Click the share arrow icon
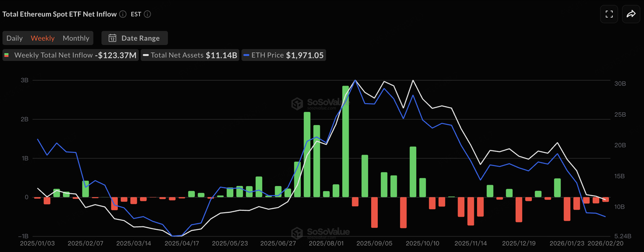 pos(631,14)
